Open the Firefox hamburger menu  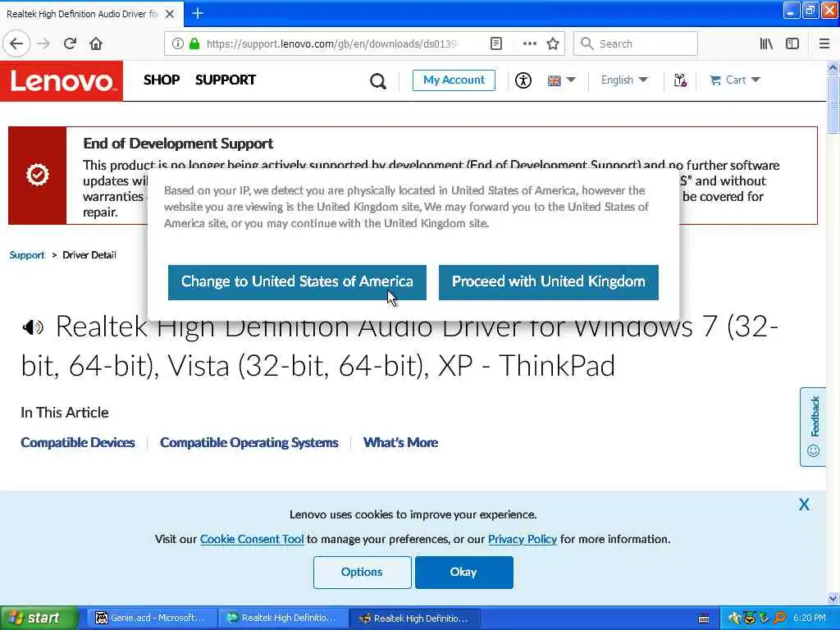click(x=824, y=43)
